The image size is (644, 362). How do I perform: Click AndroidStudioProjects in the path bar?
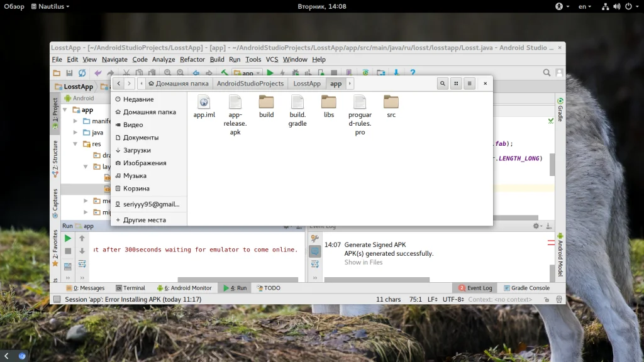[x=250, y=84]
